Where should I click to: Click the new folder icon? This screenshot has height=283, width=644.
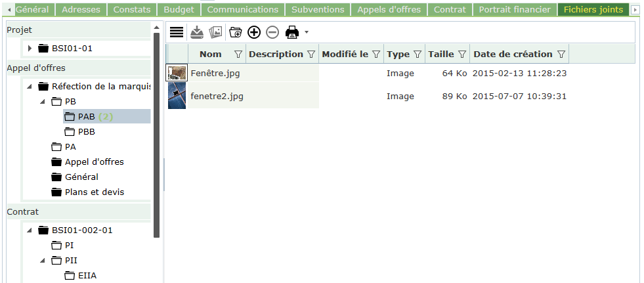(236, 32)
